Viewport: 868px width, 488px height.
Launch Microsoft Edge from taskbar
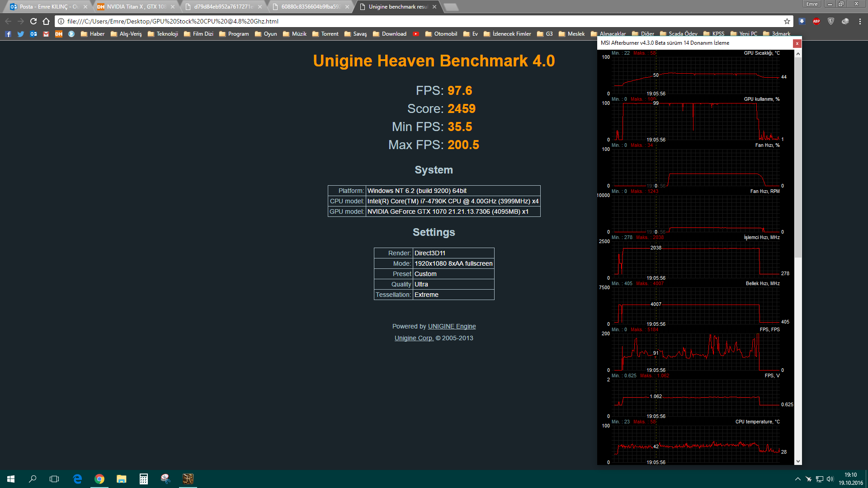pyautogui.click(x=77, y=479)
